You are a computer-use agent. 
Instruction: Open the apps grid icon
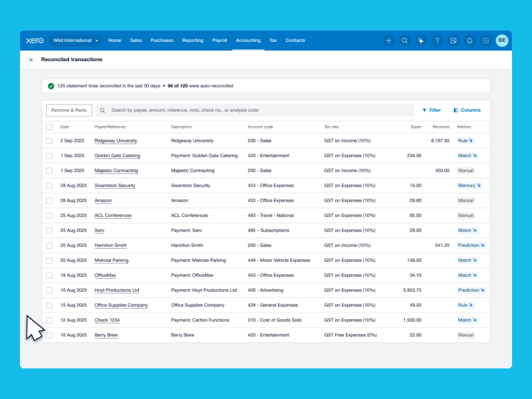click(486, 41)
